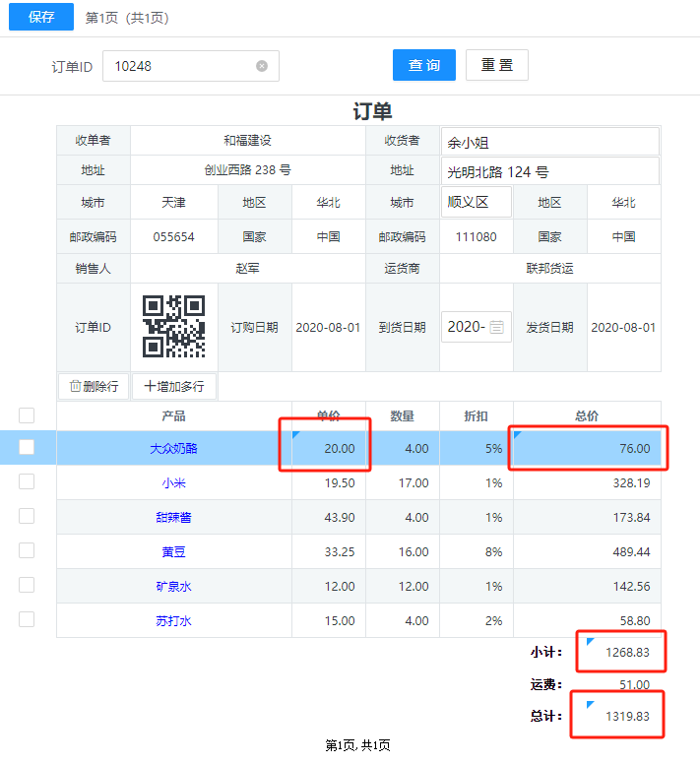This screenshot has width=700, height=764.
Task: Toggle the select-all rows checkbox in header
Action: point(27,415)
